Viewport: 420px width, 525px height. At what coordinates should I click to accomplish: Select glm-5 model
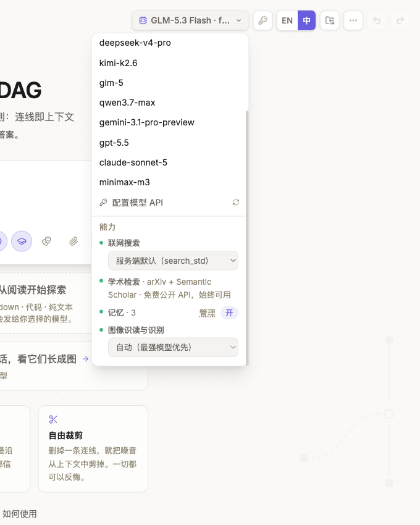[169, 83]
